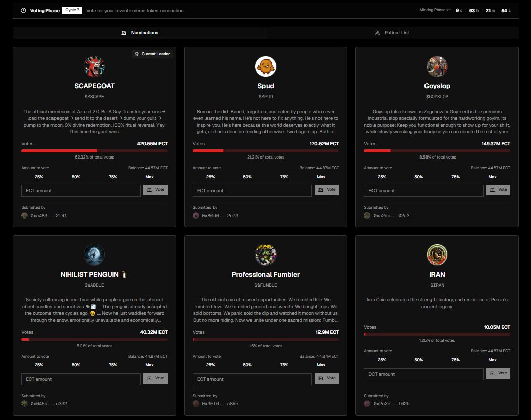Select Max amount on SCAPEGOAT card
The image size is (531, 420).
point(150,177)
